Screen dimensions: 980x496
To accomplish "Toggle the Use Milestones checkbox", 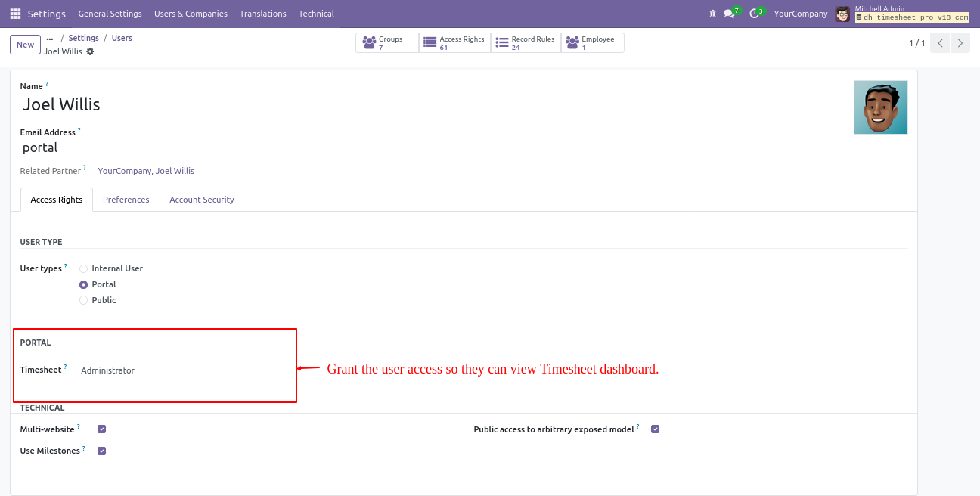I will coord(101,451).
